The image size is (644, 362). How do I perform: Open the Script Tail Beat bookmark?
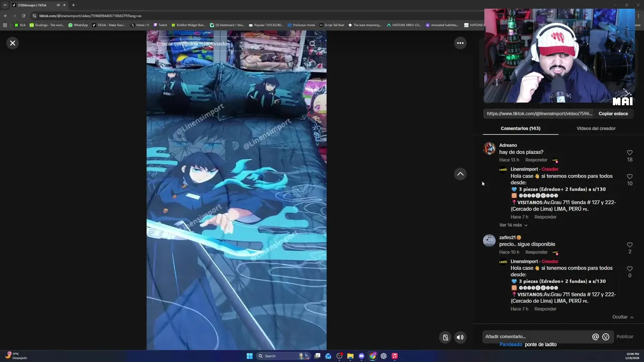coord(332,25)
